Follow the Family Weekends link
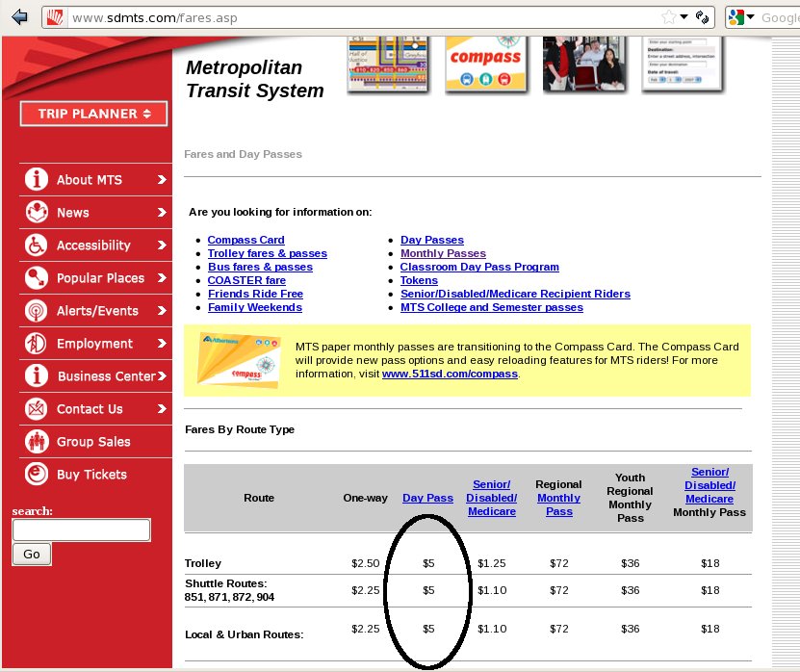This screenshot has width=800, height=672. 255,307
